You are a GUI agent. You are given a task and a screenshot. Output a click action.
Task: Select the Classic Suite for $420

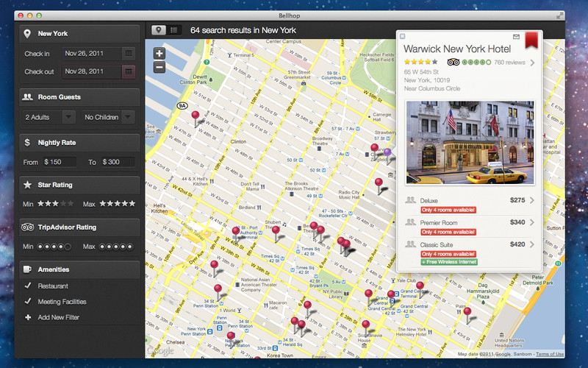tap(470, 252)
